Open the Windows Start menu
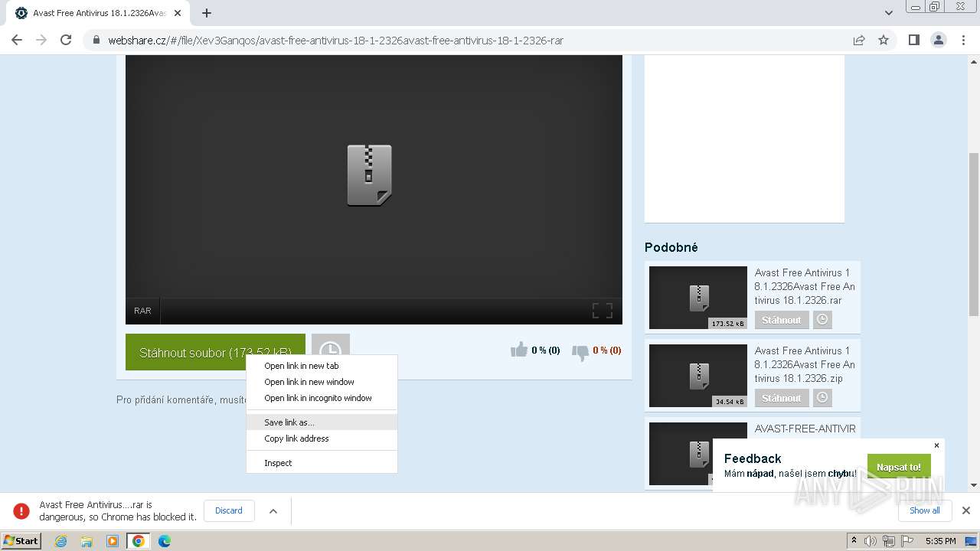Screen dimensions: 980x551 point(21,540)
